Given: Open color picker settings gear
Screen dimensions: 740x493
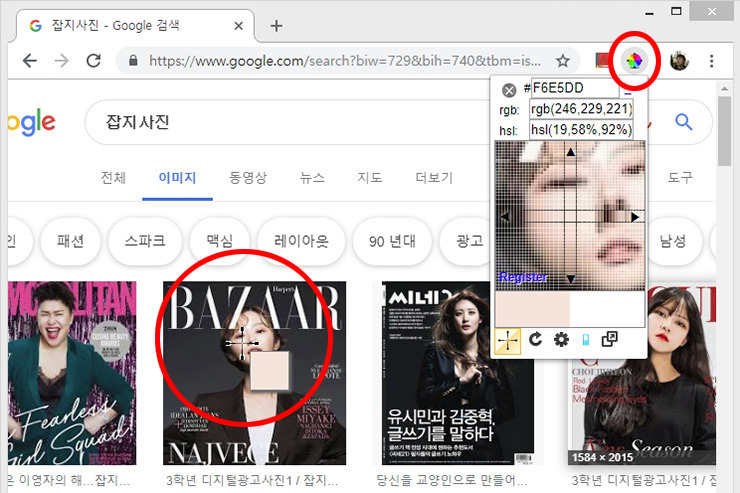Looking at the screenshot, I should (561, 339).
